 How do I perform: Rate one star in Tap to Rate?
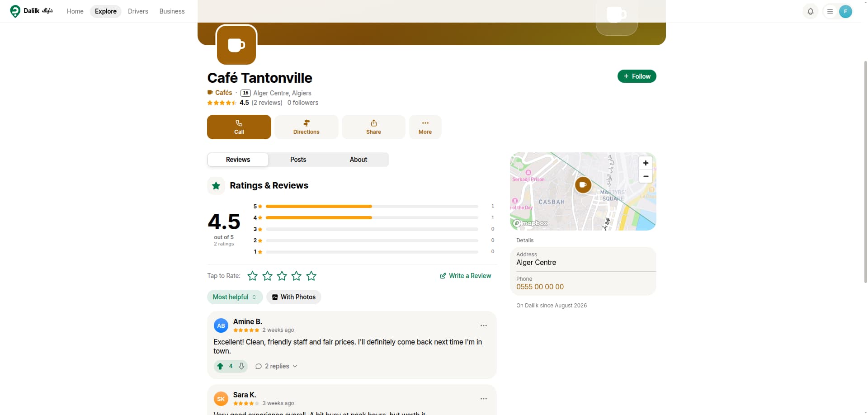click(x=253, y=276)
